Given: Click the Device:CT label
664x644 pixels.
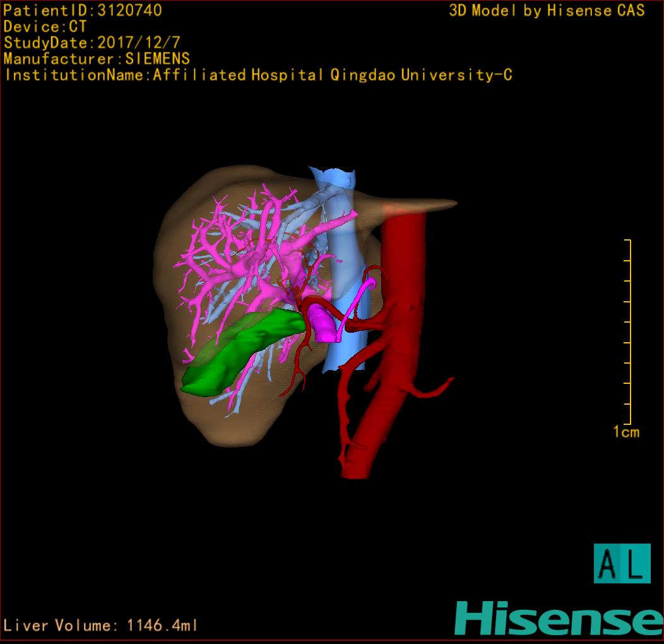Looking at the screenshot, I should 45,27.
